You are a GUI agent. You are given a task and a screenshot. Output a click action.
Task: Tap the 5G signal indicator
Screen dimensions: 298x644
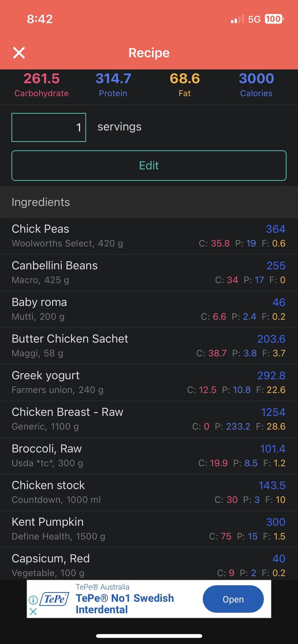coord(254,19)
